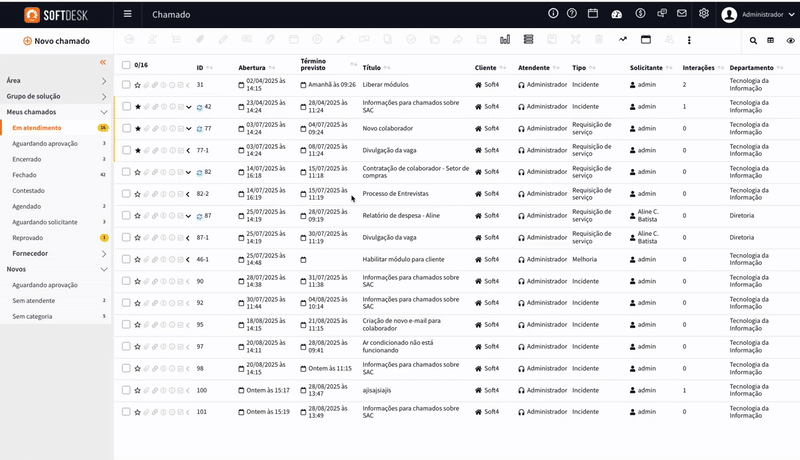800x460 pixels.
Task: Select Fechado in sidebar
Action: [24, 175]
